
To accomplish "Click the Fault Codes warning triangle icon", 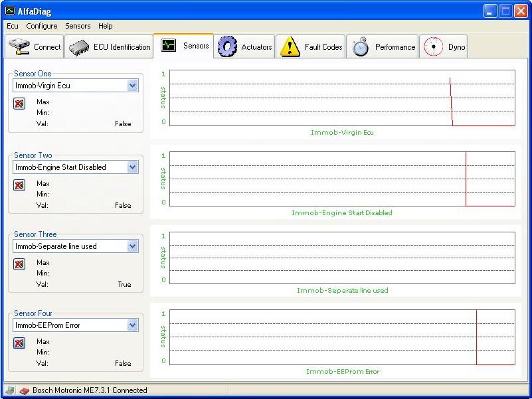I will [x=290, y=47].
